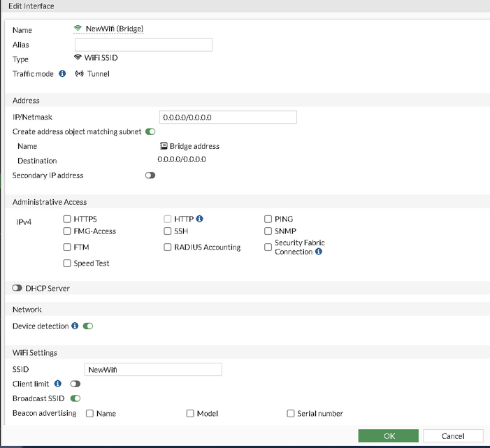Click the WiFi Settings section header

point(35,353)
